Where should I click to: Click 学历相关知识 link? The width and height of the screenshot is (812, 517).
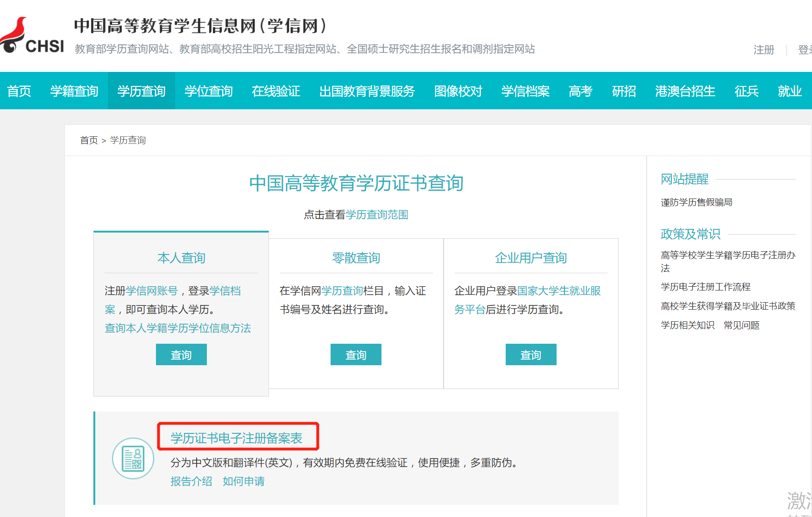click(688, 325)
